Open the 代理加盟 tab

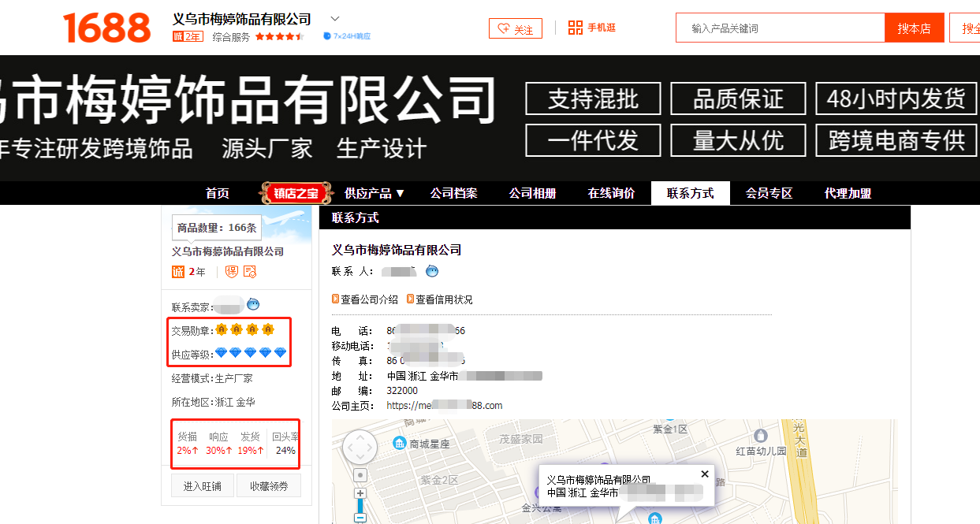(848, 193)
